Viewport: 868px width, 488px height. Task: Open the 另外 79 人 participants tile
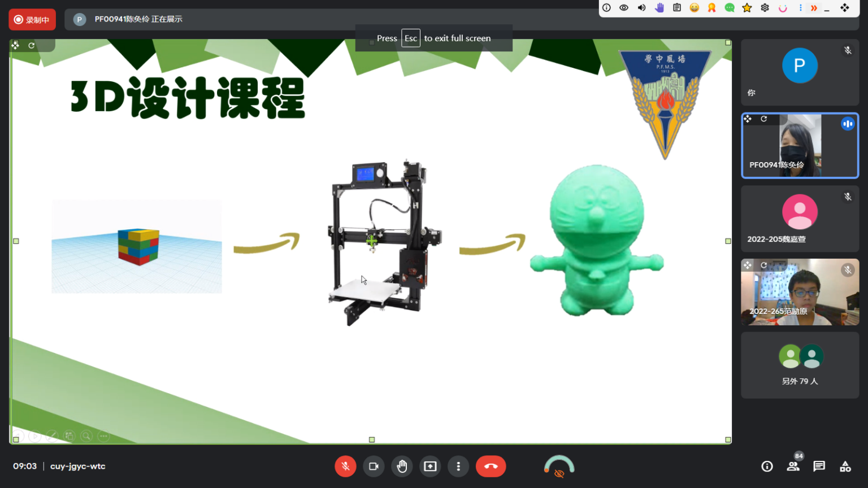(800, 365)
